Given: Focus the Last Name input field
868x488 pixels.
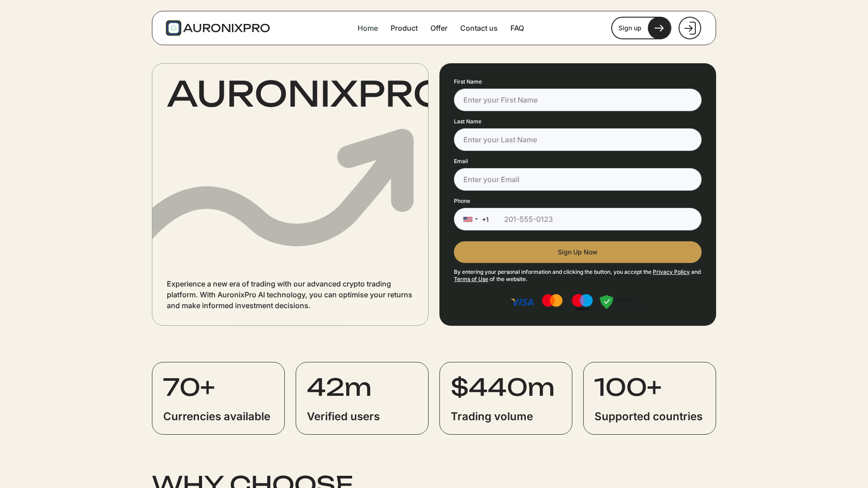Looking at the screenshot, I should click(578, 140).
